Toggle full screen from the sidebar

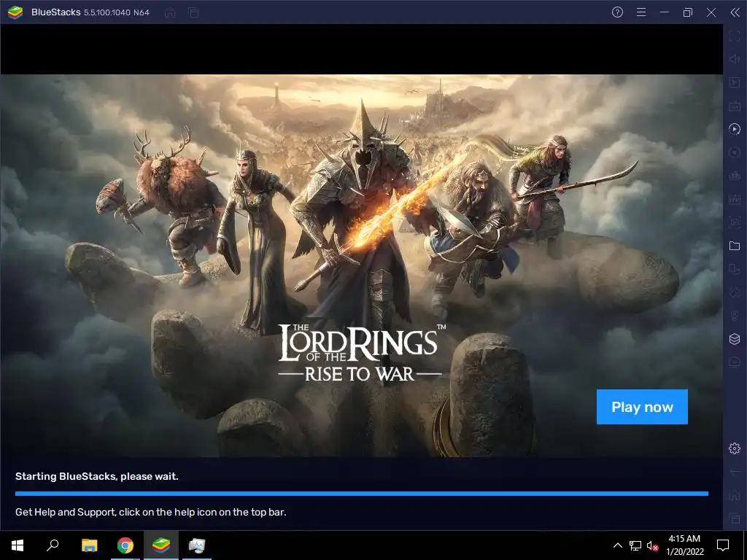pos(735,36)
